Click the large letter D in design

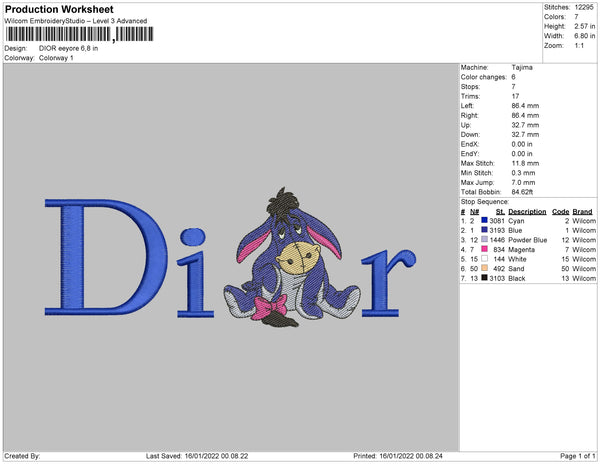[106, 257]
